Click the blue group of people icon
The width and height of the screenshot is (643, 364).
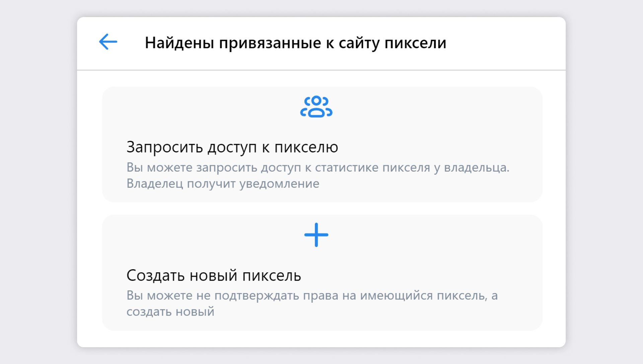tap(316, 107)
